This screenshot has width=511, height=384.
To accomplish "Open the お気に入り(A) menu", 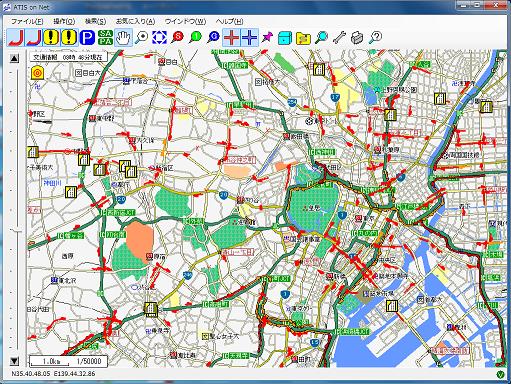I will pyautogui.click(x=135, y=21).
